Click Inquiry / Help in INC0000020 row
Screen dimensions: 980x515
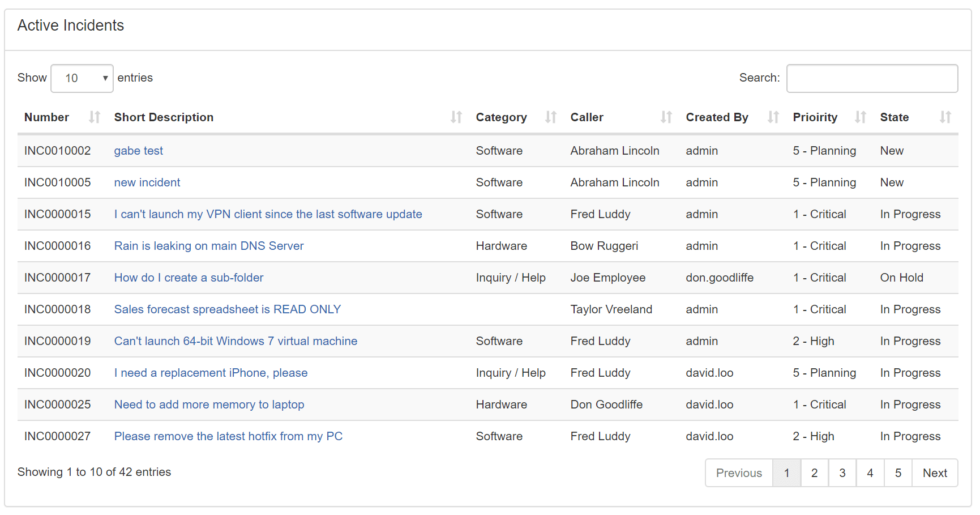pos(511,373)
